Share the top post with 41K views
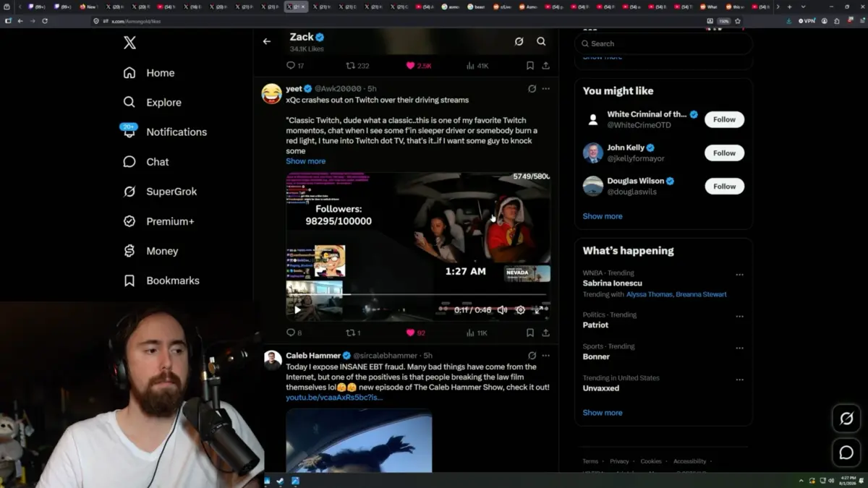This screenshot has height=488, width=868. point(546,66)
